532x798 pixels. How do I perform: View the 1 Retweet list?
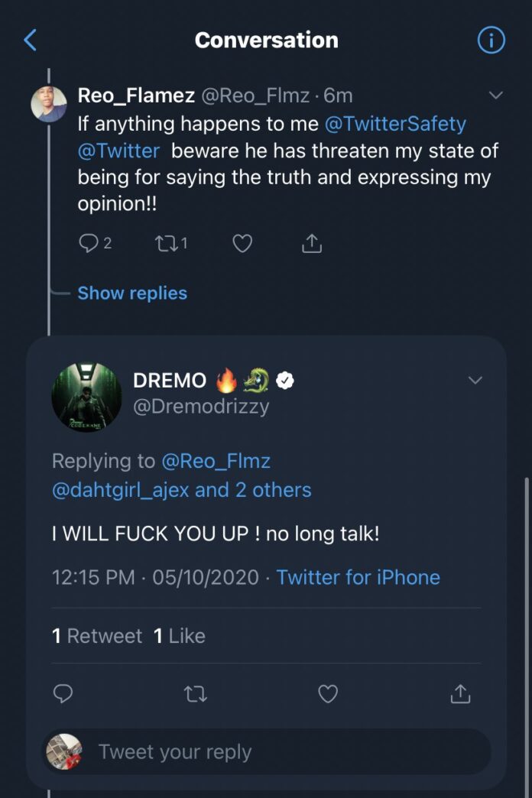pyautogui.click(x=97, y=636)
